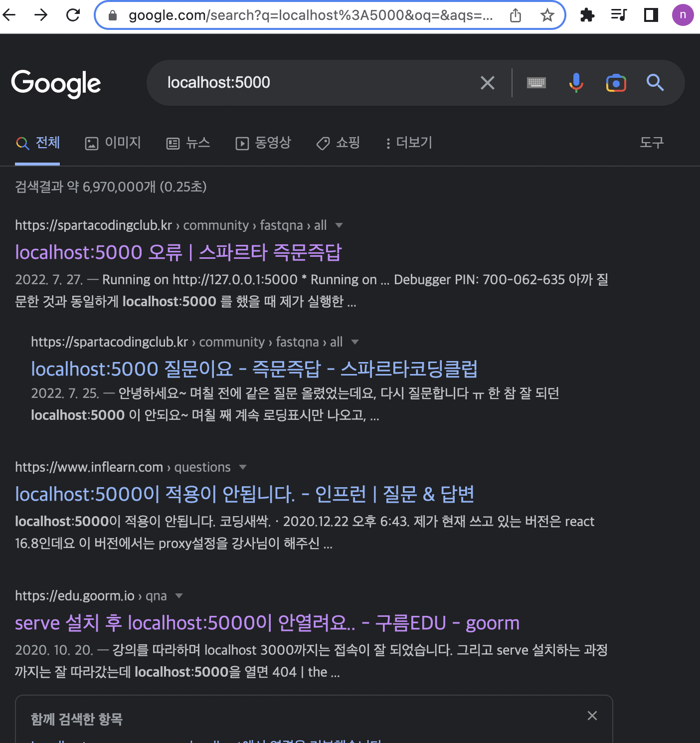Go back with the browser back arrow
This screenshot has height=743, width=700.
pyautogui.click(x=9, y=15)
